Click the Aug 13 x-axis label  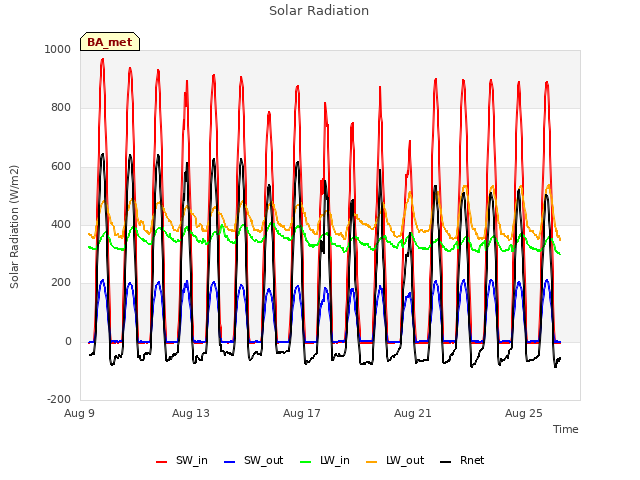pyautogui.click(x=191, y=413)
